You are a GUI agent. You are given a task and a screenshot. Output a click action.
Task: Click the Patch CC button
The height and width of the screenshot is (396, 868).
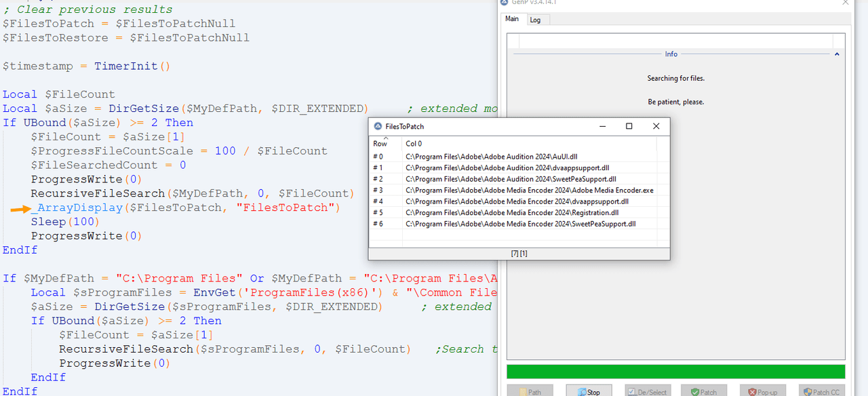pyautogui.click(x=822, y=391)
